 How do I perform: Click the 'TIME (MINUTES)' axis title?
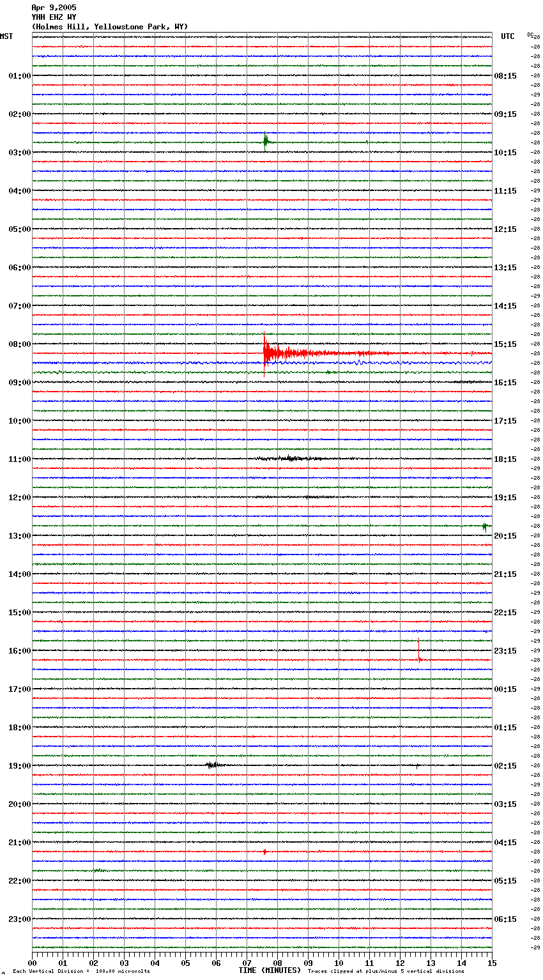pos(270,970)
